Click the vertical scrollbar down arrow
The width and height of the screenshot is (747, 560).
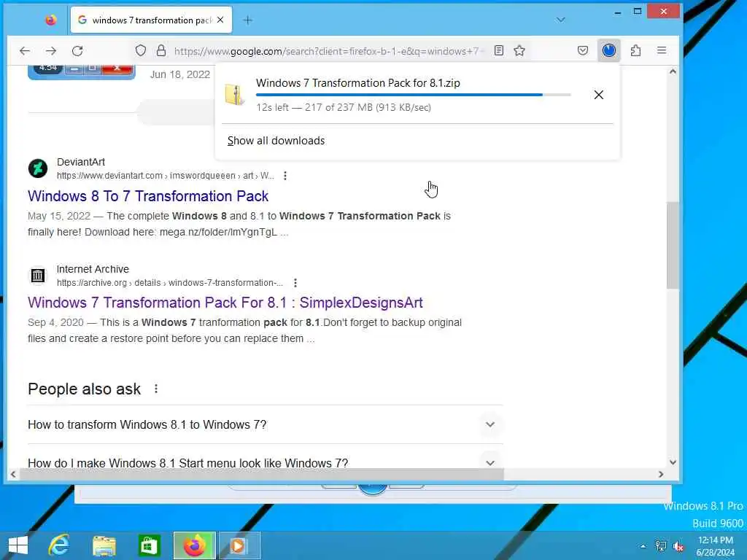[x=673, y=462]
